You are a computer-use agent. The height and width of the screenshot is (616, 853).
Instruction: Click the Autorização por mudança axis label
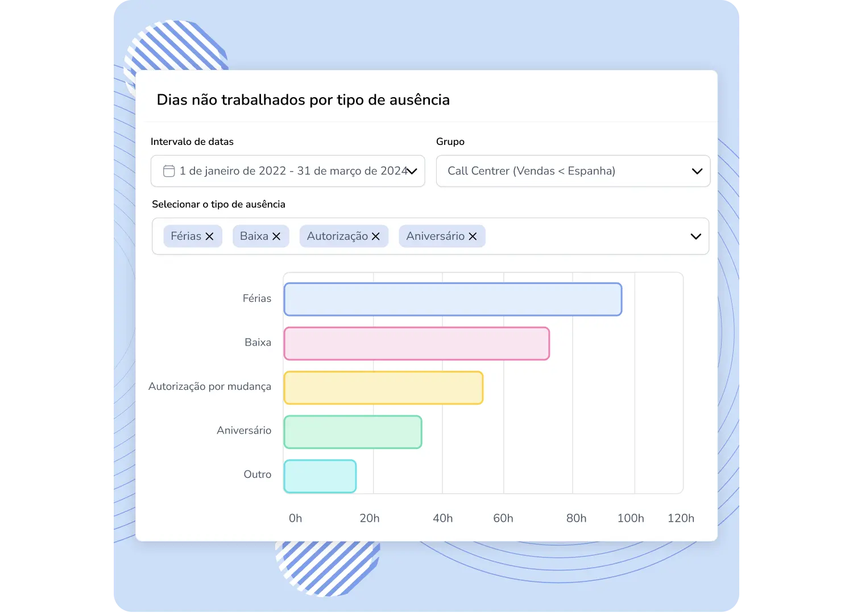coord(210,386)
